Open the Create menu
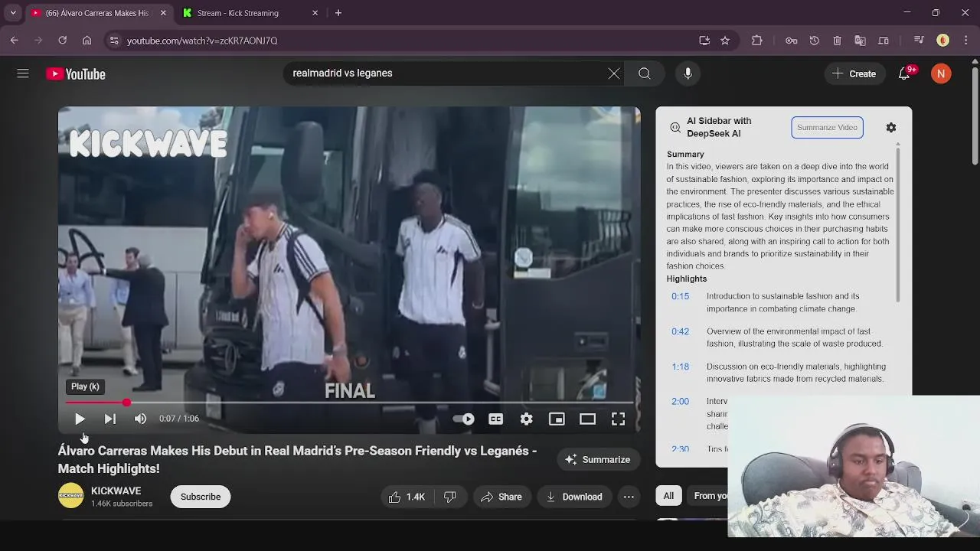Screen dimensions: 980x551 coord(854,73)
